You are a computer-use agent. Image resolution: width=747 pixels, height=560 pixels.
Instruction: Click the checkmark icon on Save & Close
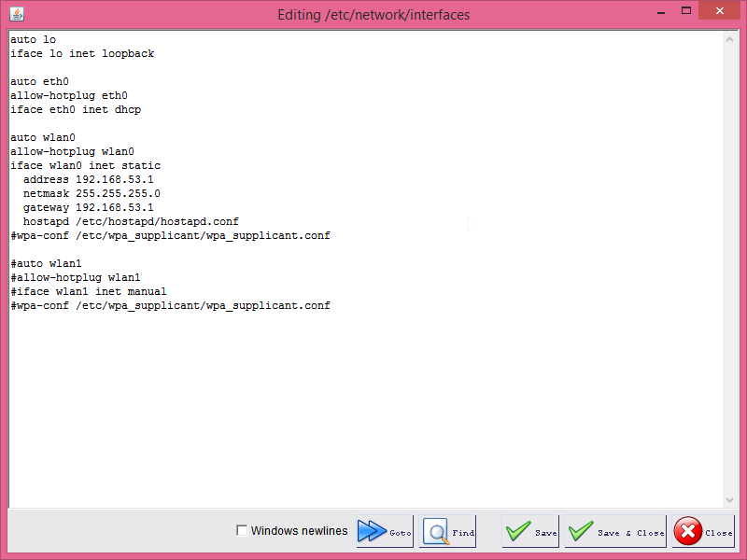581,531
